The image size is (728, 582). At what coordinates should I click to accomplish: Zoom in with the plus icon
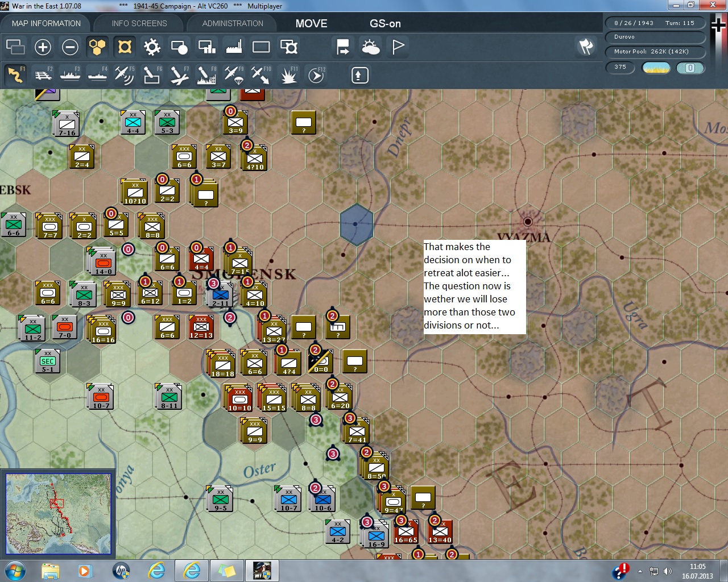(x=43, y=47)
